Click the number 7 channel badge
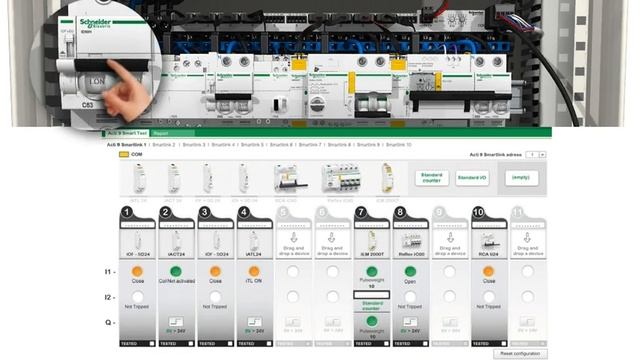This screenshot has height=360, width=640. [x=361, y=212]
